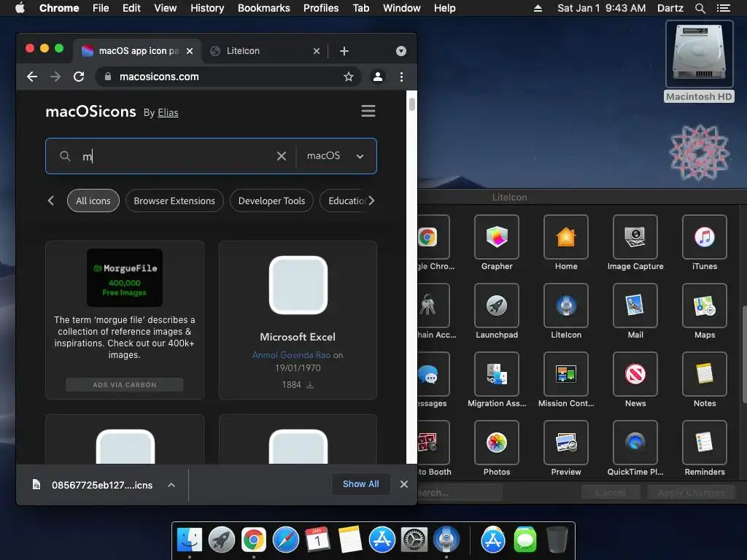Choose the Reminders icon in LiteIcon
The height and width of the screenshot is (560, 747).
coord(705,443)
